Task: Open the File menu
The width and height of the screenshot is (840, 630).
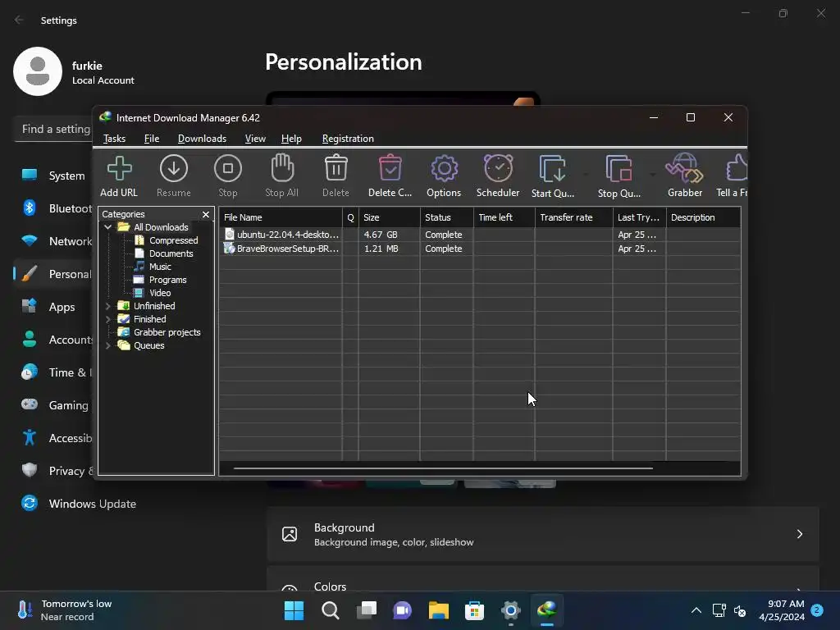Action: point(152,139)
